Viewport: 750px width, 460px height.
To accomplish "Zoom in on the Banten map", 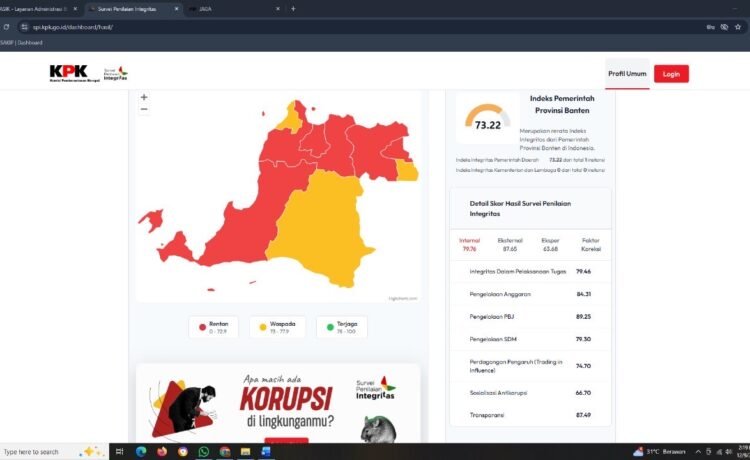I will (x=144, y=97).
